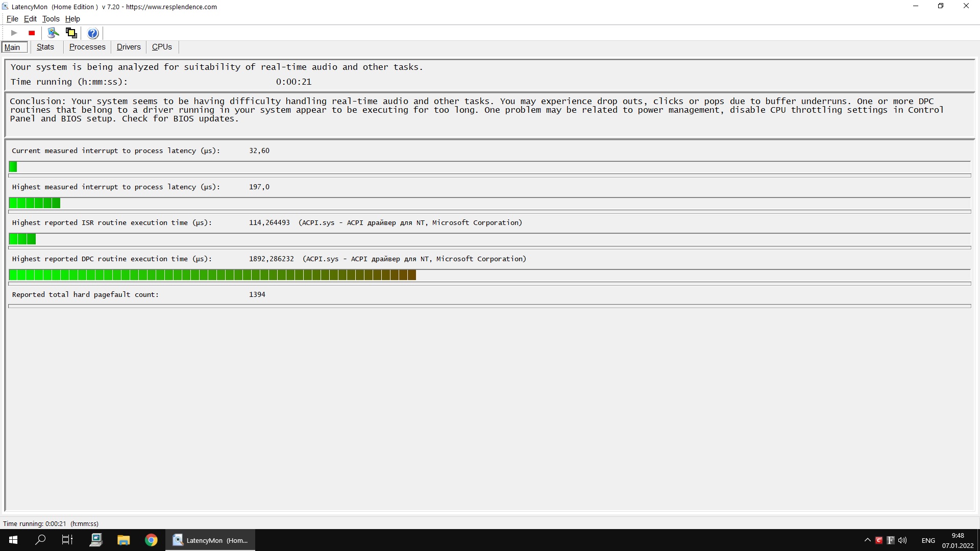The image size is (980, 551).
Task: Open the Edit menu
Action: pos(30,19)
